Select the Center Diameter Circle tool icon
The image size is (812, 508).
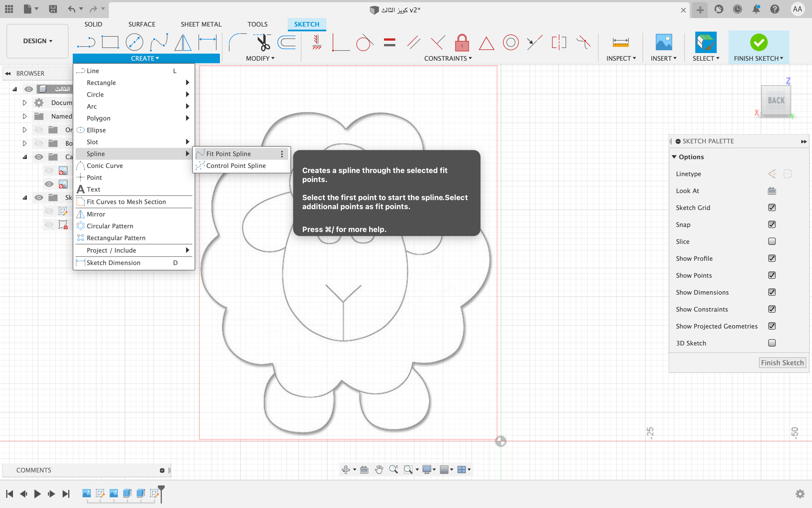tap(134, 42)
